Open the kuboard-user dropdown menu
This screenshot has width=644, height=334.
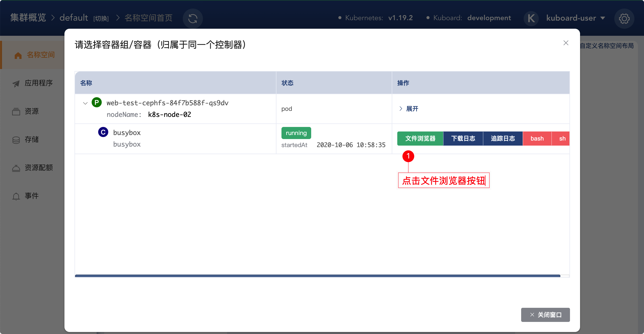(x=576, y=18)
